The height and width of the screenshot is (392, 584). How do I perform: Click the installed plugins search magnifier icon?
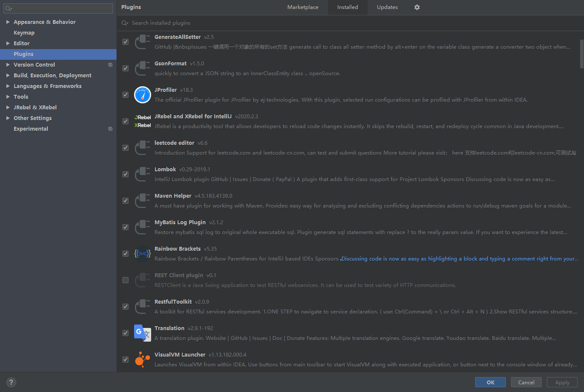(125, 23)
